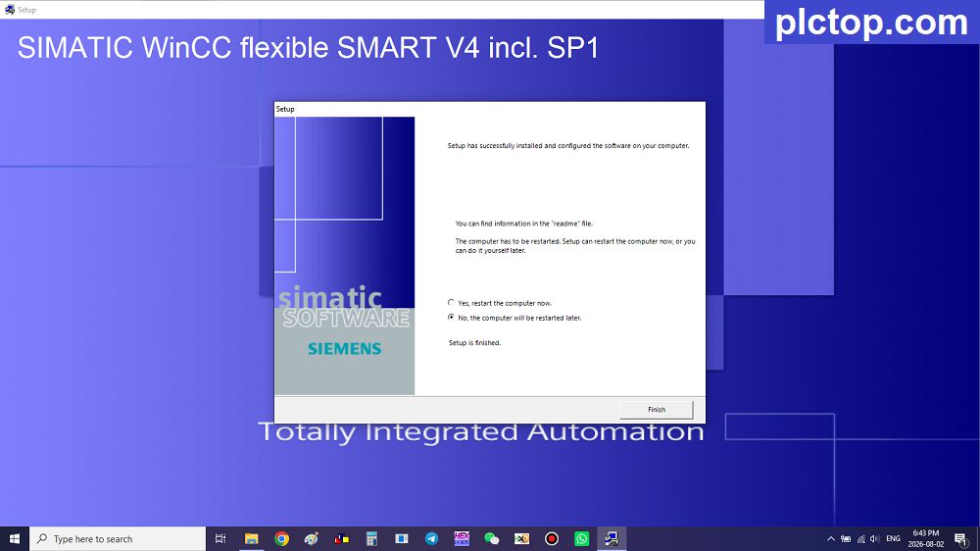Click the 'Type here to search' box
The height and width of the screenshot is (551, 980).
[x=118, y=538]
